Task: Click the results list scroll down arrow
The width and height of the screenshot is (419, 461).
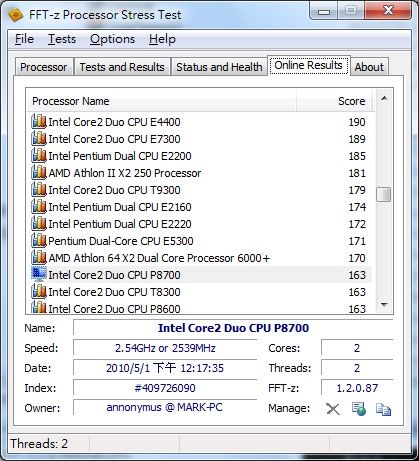Action: tap(384, 304)
